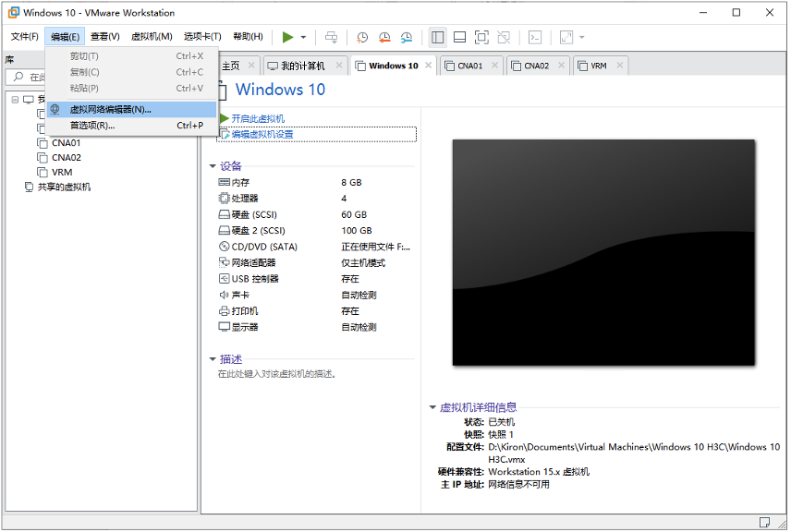Switch to the 我的计算机 tab
The width and height of the screenshot is (791, 532).
pos(302,66)
